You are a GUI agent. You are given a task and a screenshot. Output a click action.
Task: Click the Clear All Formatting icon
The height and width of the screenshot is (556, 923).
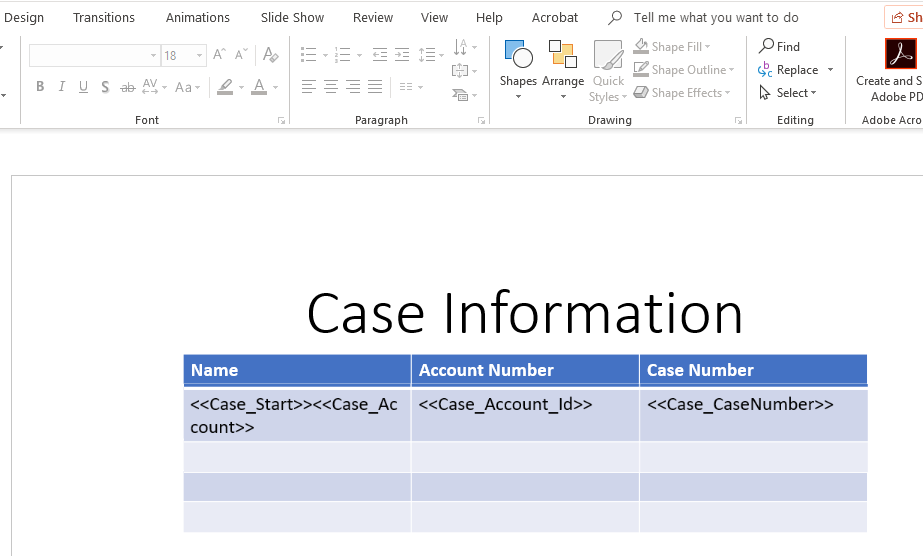(270, 55)
